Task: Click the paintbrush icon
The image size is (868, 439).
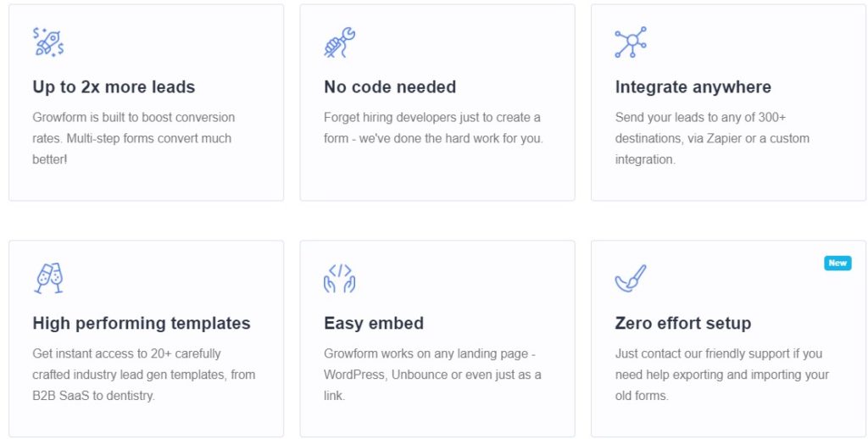Action: point(631,278)
